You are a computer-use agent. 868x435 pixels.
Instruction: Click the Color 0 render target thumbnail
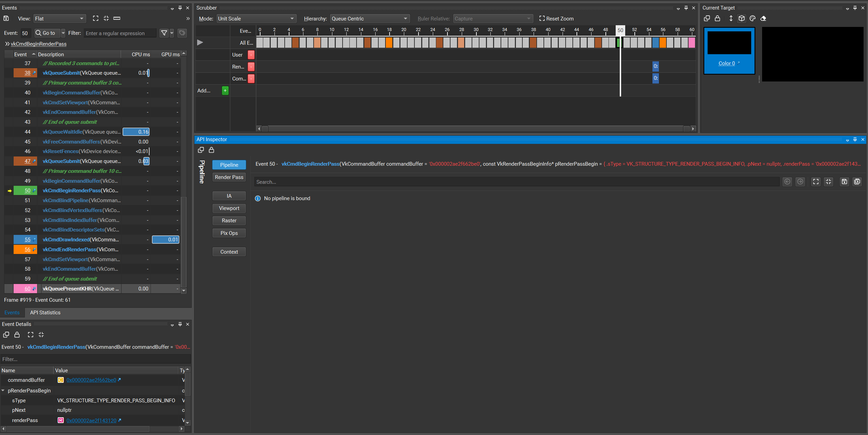pos(728,42)
